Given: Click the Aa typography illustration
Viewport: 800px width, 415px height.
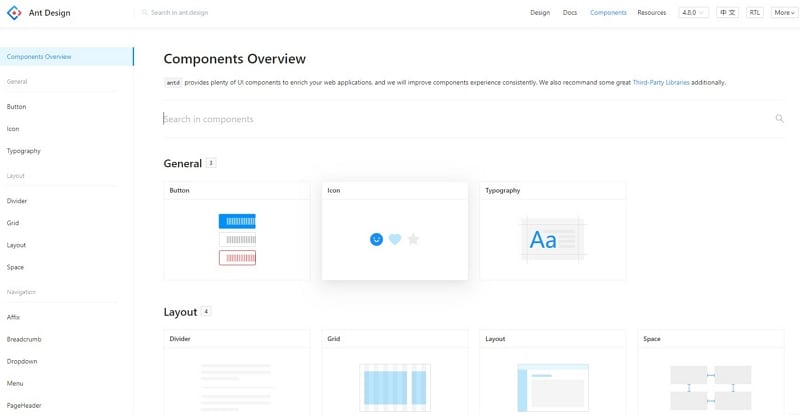Looking at the screenshot, I should 553,239.
